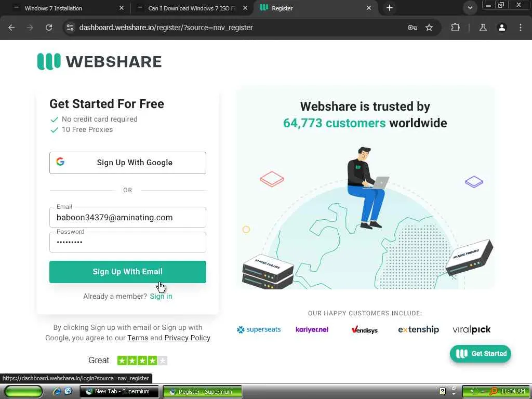This screenshot has height=399, width=532.
Task: Open the profile avatar icon
Action: [502, 28]
